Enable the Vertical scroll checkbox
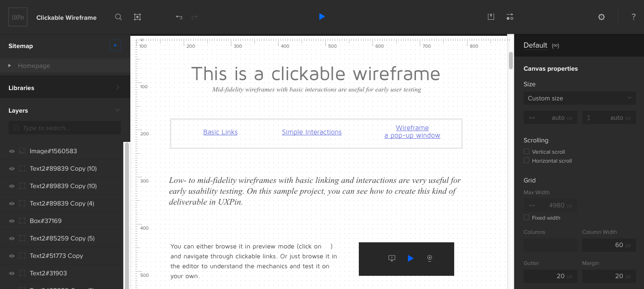 point(526,151)
